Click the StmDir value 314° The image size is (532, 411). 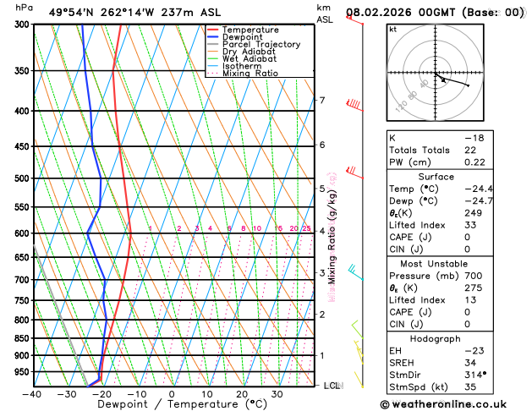(475, 375)
